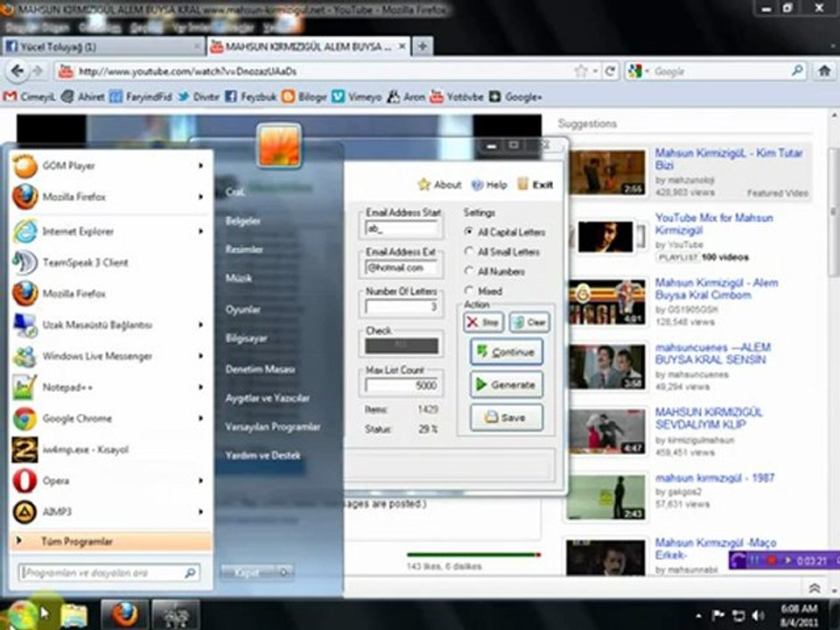The width and height of the screenshot is (840, 630).
Task: Expand Internet Explorer jump list arrow
Action: pos(201,231)
